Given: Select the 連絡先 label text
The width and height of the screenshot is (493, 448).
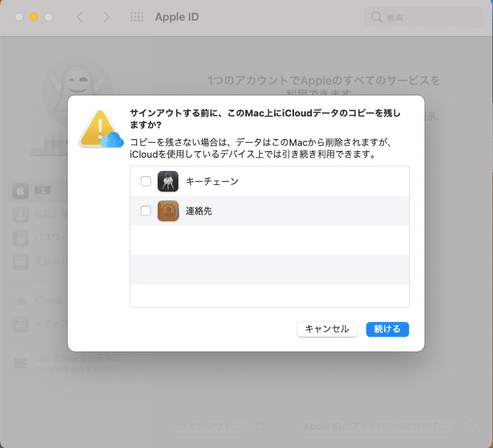Looking at the screenshot, I should click(199, 211).
